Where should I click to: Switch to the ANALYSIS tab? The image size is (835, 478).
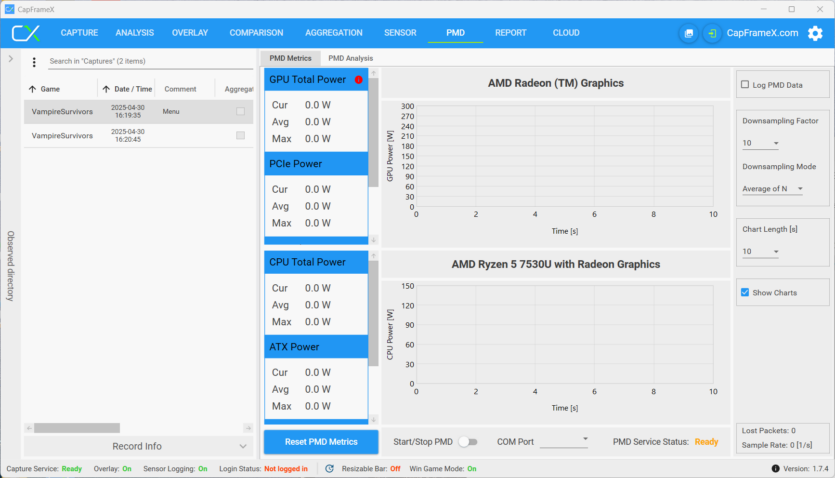click(x=135, y=33)
